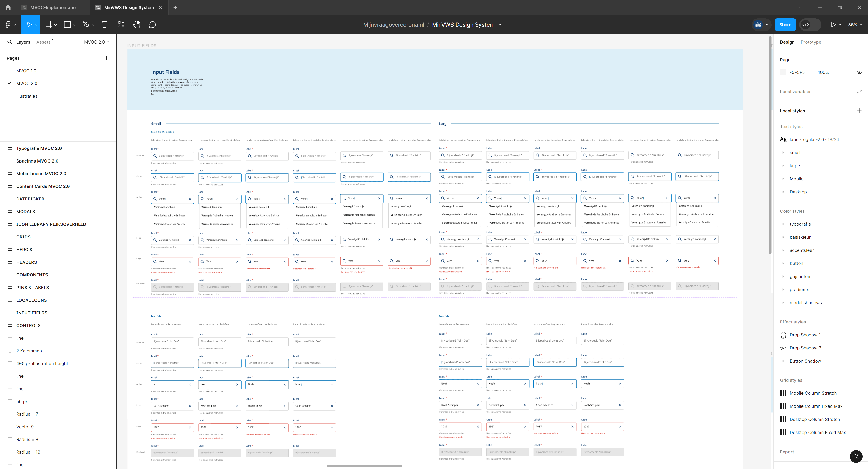Click the vertical canvas scrollbar
This screenshot has height=469, width=868.
pos(770,145)
